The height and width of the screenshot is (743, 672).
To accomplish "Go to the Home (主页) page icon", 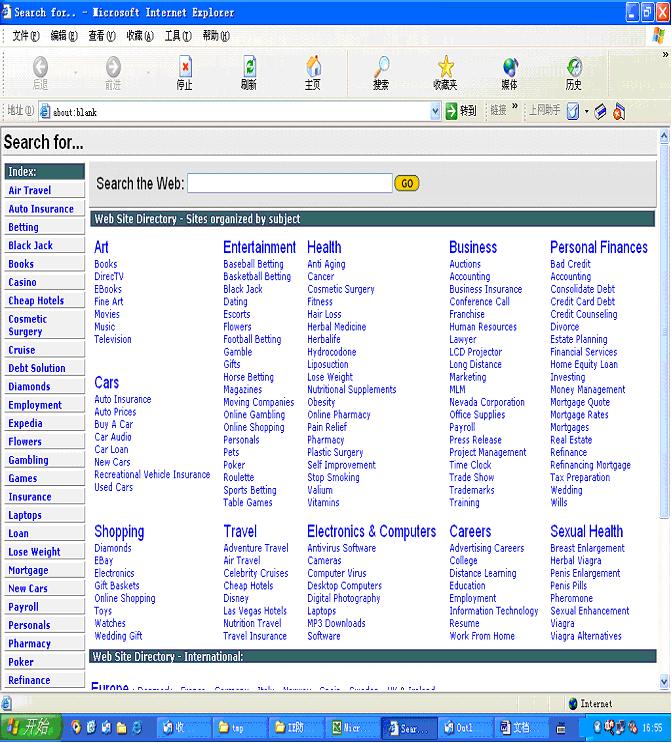I will 313,67.
